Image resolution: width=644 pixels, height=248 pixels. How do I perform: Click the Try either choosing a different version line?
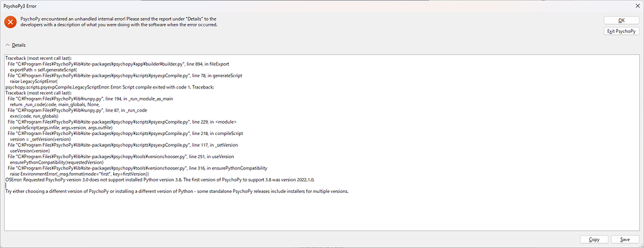point(177,191)
